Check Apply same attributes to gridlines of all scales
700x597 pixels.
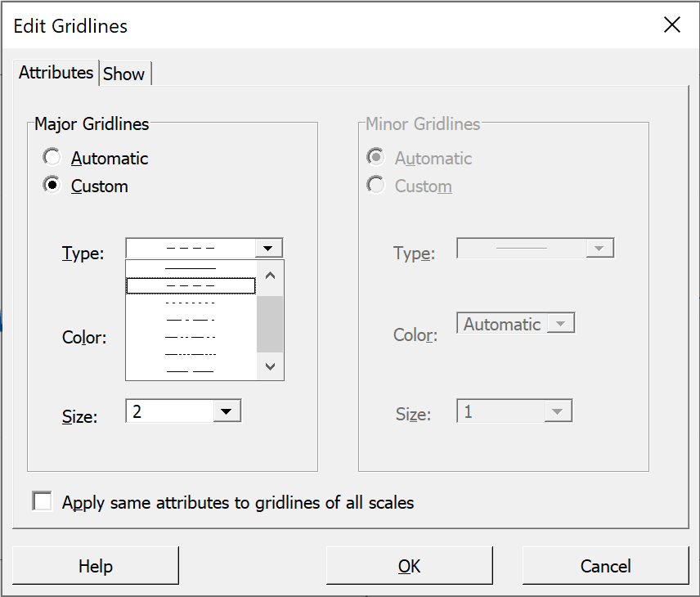pyautogui.click(x=42, y=501)
